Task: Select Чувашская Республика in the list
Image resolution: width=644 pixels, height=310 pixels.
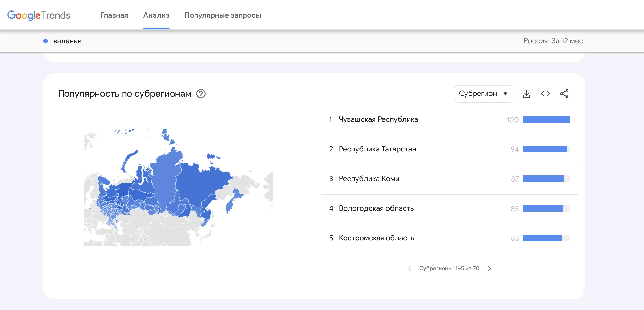Action: [x=378, y=119]
